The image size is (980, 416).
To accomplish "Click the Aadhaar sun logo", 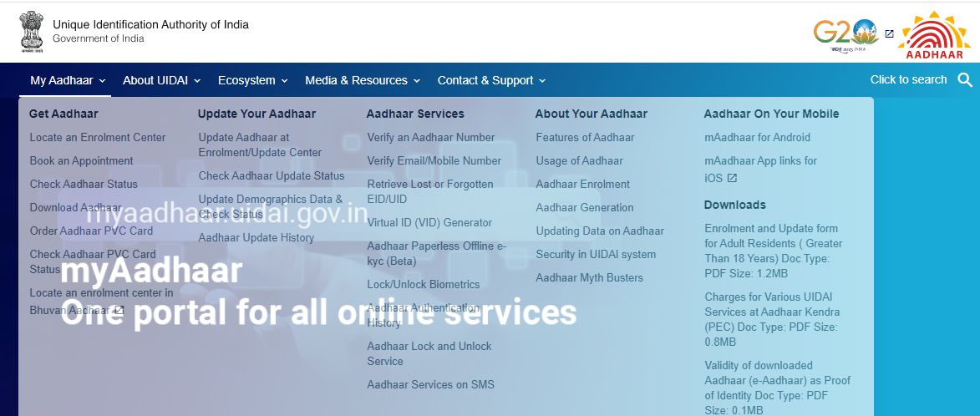I will (x=935, y=35).
